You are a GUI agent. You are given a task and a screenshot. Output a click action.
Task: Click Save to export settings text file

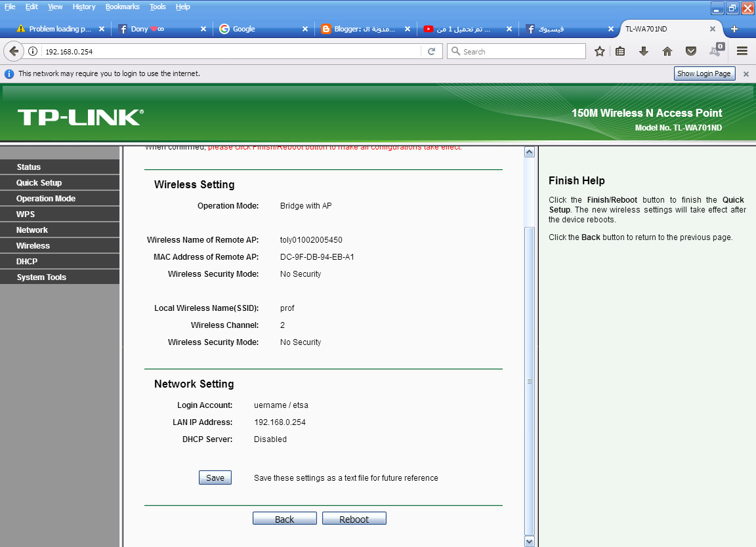click(x=215, y=477)
